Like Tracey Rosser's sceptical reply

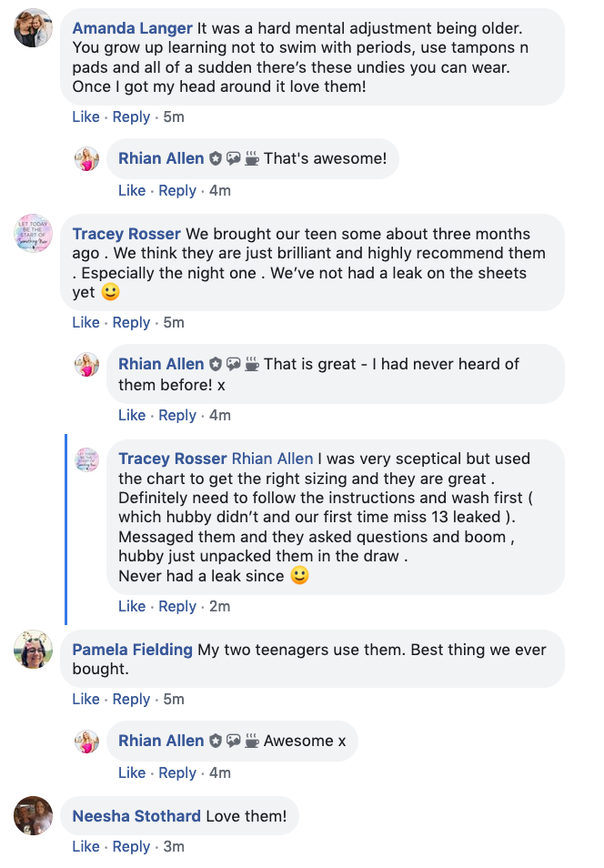pos(132,606)
